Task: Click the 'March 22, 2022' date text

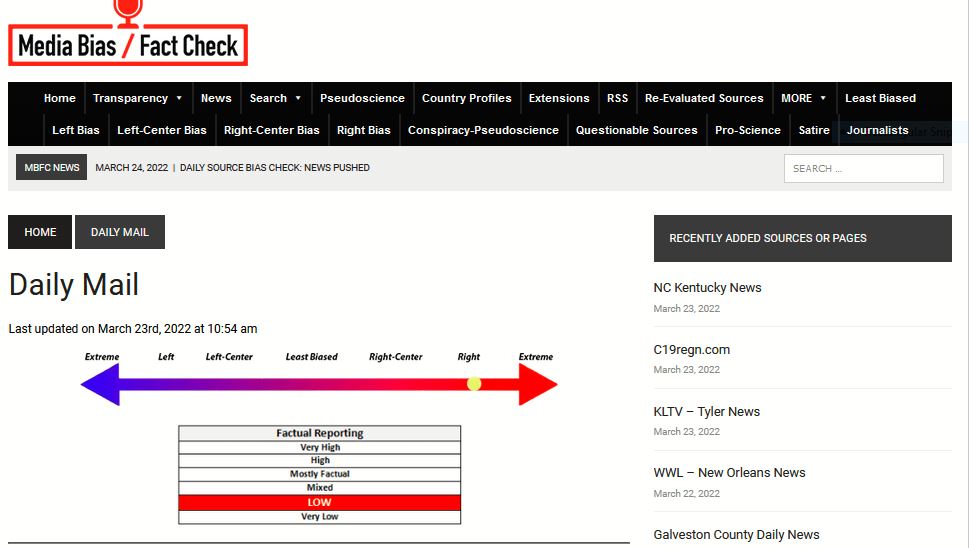Action: pyautogui.click(x=687, y=494)
